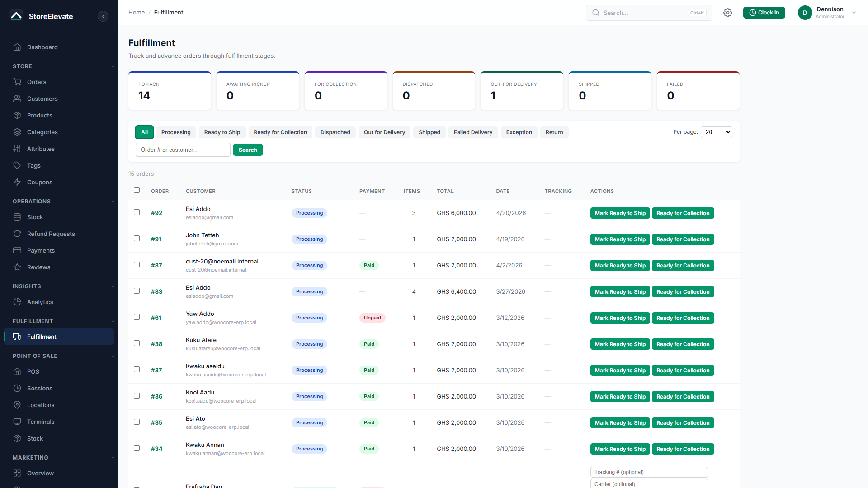
Task: Collapse the STORE sidebar section
Action: 113,66
